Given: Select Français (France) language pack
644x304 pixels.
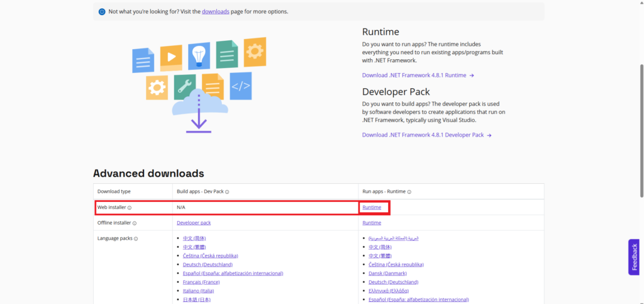Looking at the screenshot, I should (201, 282).
